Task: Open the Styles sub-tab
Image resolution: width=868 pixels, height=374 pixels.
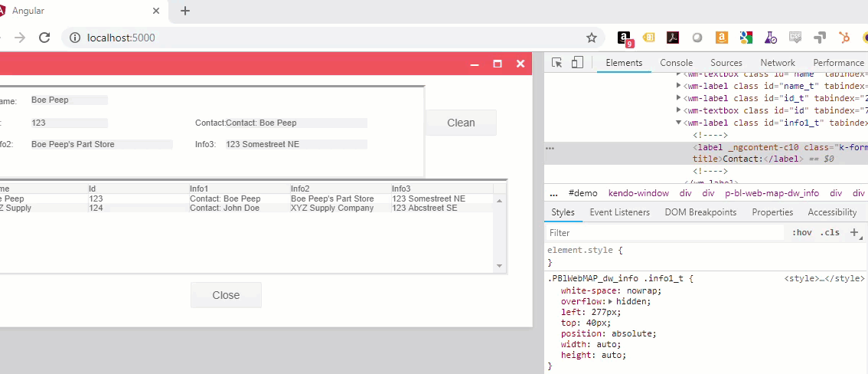Action: [563, 212]
